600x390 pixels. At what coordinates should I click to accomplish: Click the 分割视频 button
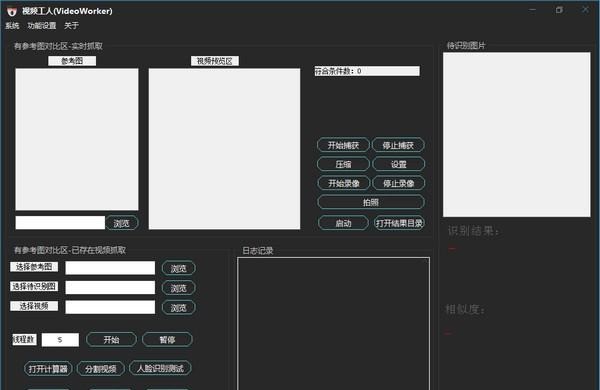[x=101, y=369]
